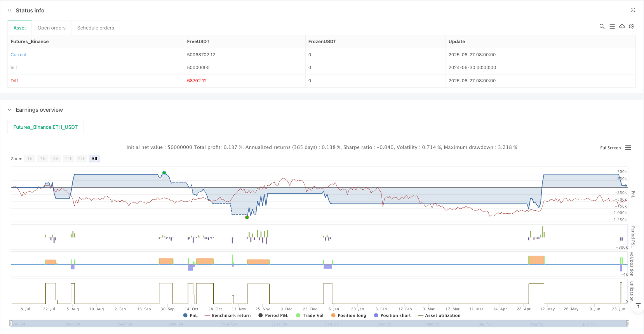
Task: Click the FullScreen button
Action: click(610, 148)
